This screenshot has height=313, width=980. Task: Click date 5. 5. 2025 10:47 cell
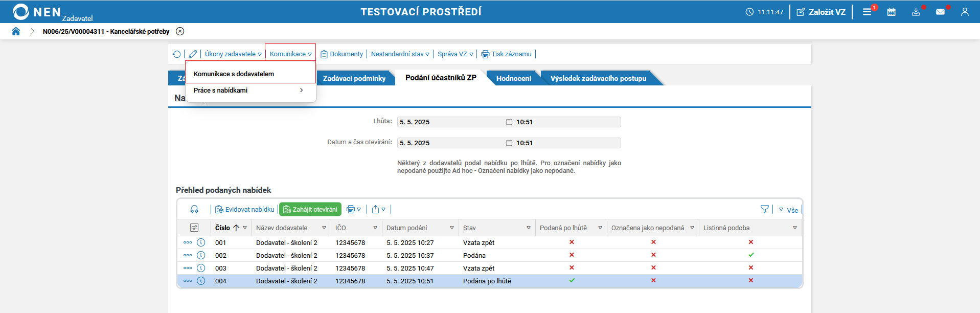tap(410, 268)
